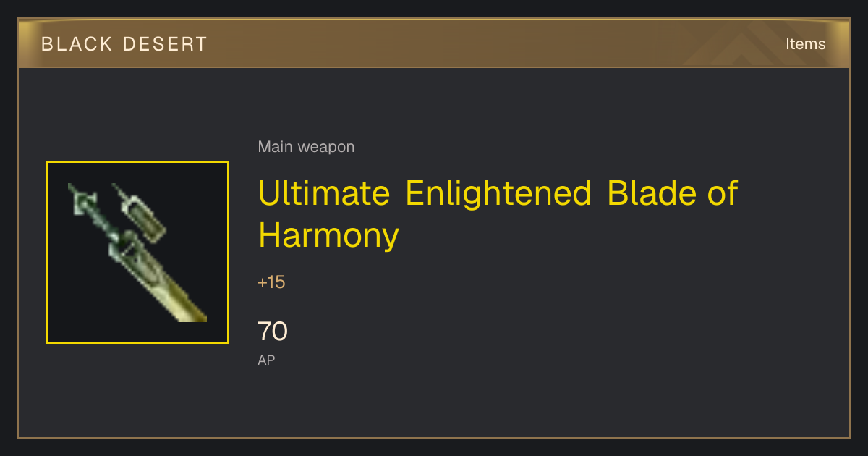Click the Blade of Harmony item icon
The height and width of the screenshot is (456, 868).
(x=137, y=253)
